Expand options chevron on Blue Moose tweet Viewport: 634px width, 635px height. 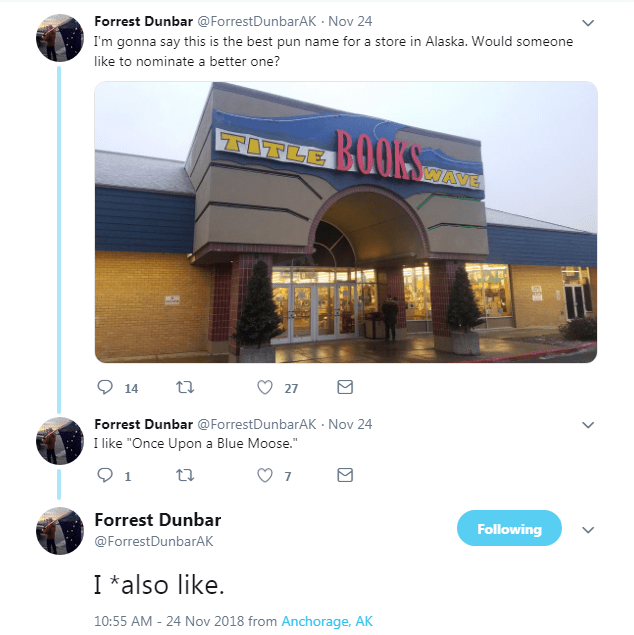pos(588,425)
